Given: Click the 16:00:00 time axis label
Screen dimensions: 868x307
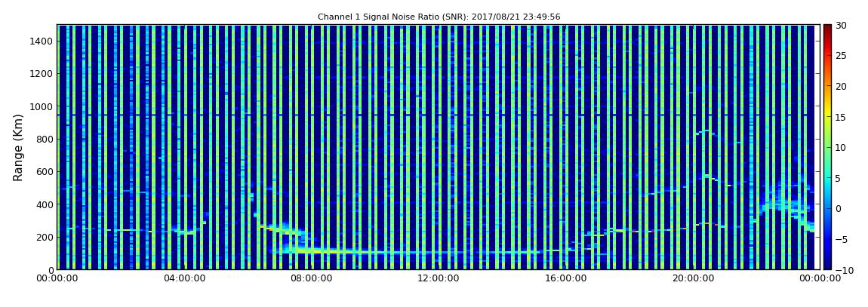Looking at the screenshot, I should click(565, 279).
